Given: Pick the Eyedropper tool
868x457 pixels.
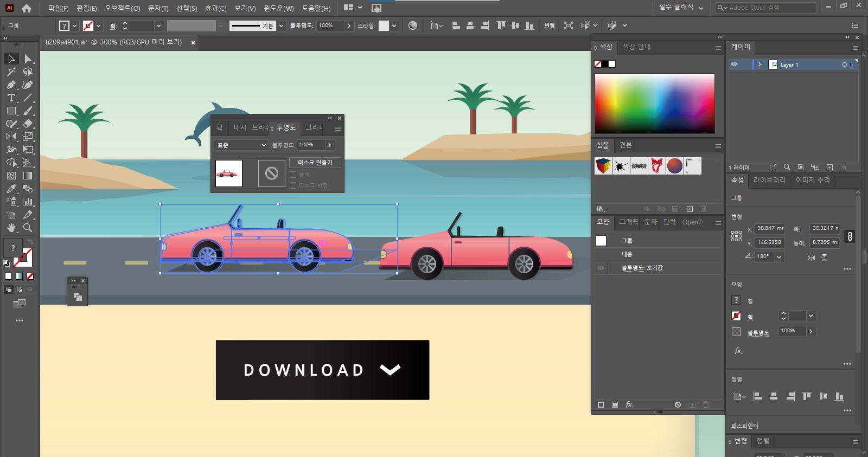Looking at the screenshot, I should point(11,189).
